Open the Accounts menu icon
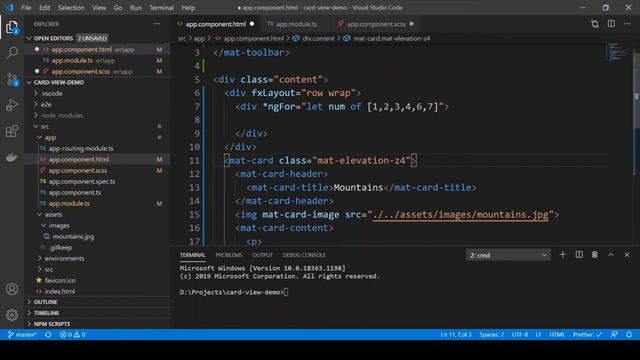 (12, 289)
